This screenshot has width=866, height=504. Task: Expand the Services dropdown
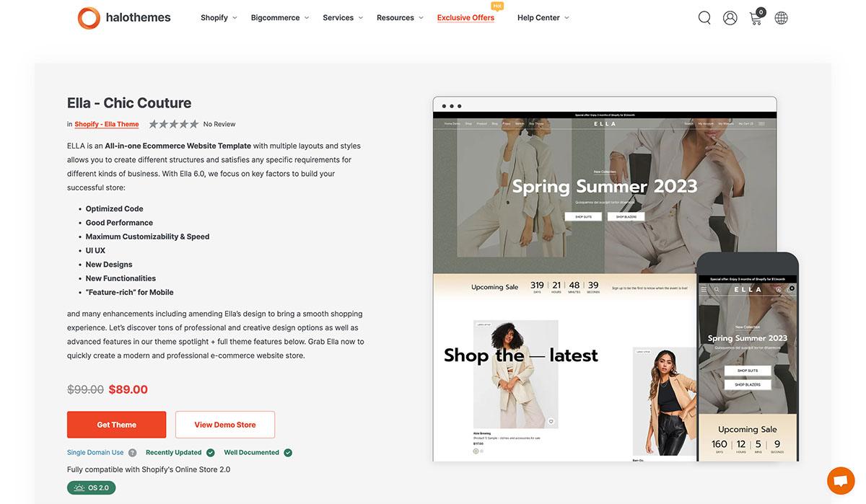click(339, 17)
